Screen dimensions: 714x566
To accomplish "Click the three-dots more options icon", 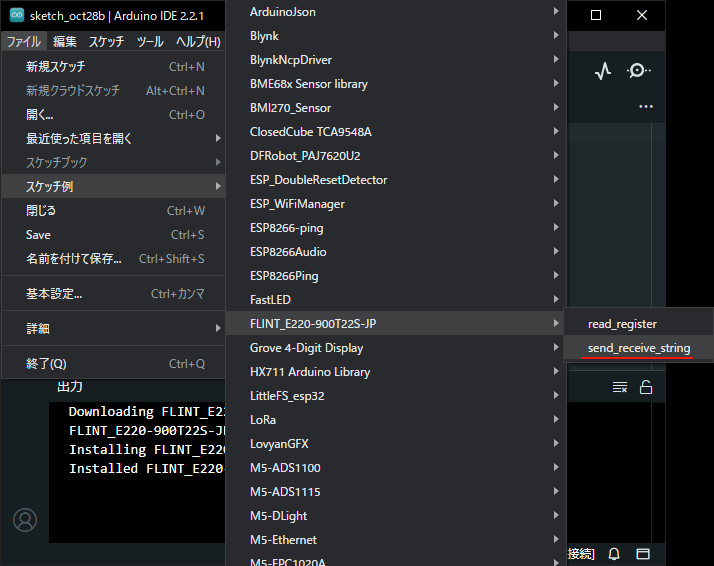I will (646, 107).
